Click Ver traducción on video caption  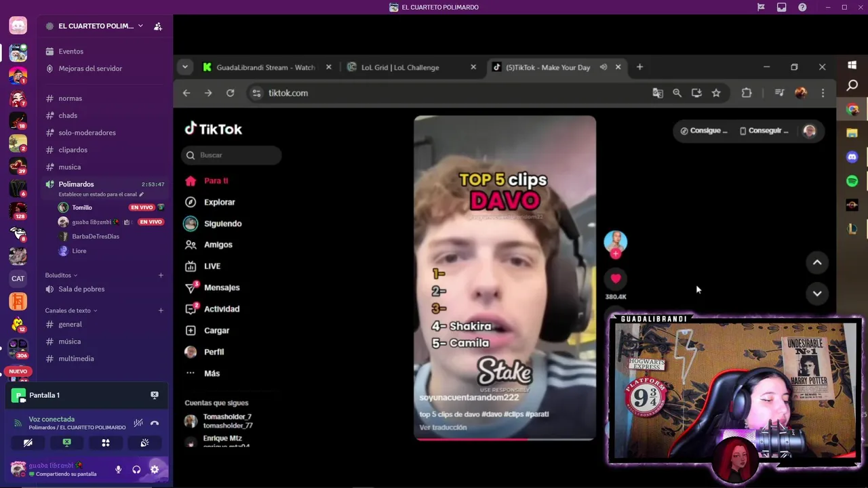tap(443, 428)
